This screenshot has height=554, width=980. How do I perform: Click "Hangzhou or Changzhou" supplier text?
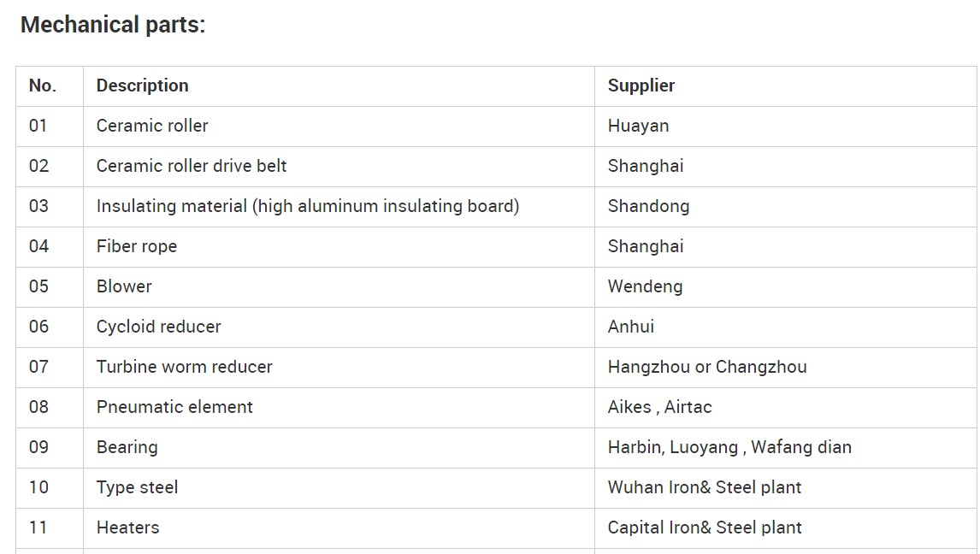pos(707,367)
